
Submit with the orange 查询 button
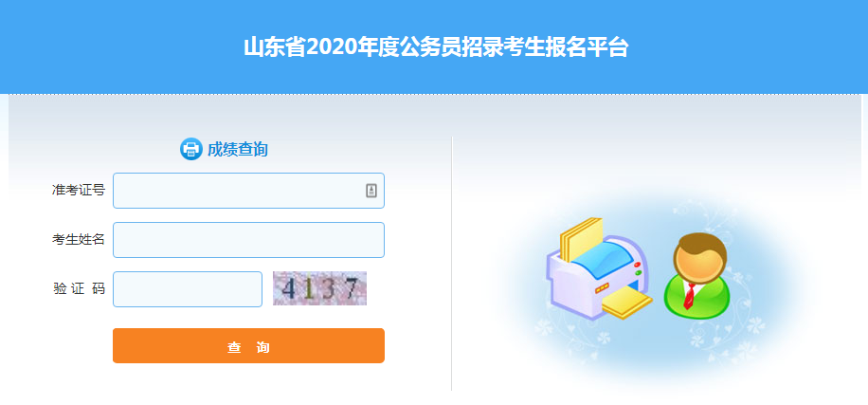tap(248, 345)
